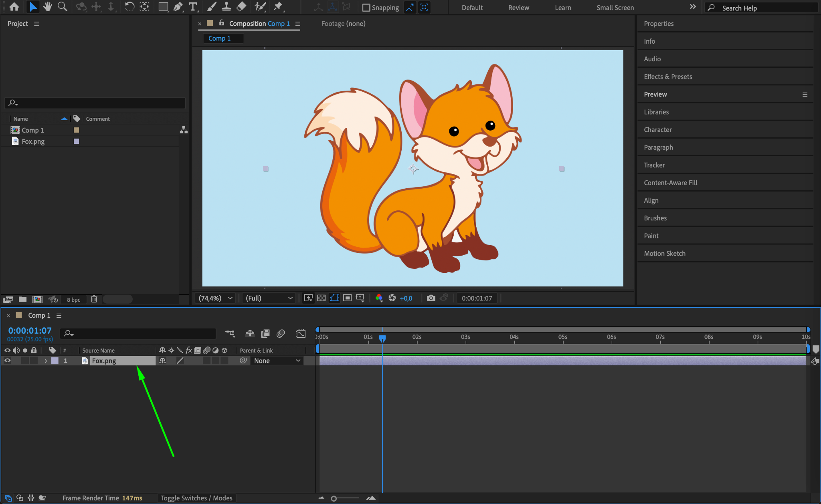Click Toggle Switches / Modes button
Screen dimensions: 821x504
point(196,498)
